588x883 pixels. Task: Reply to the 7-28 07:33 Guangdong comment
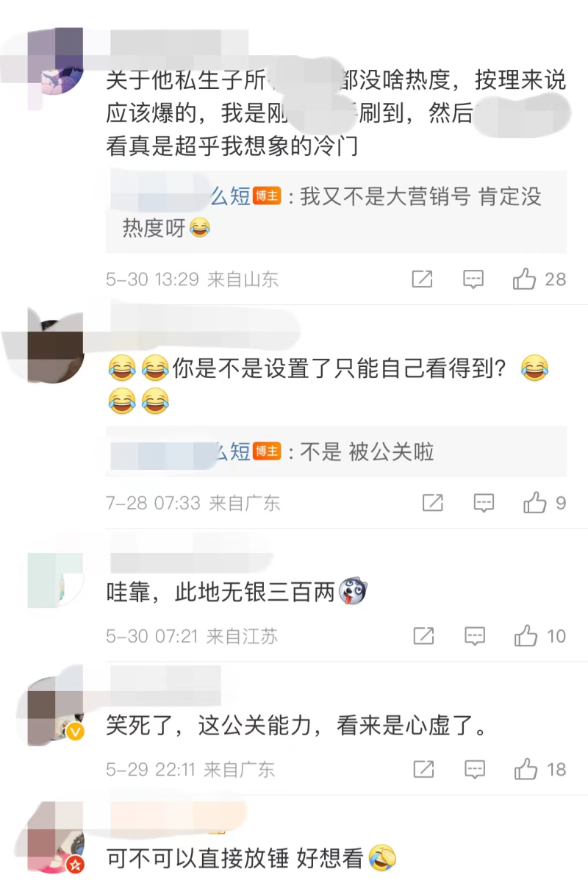(484, 503)
